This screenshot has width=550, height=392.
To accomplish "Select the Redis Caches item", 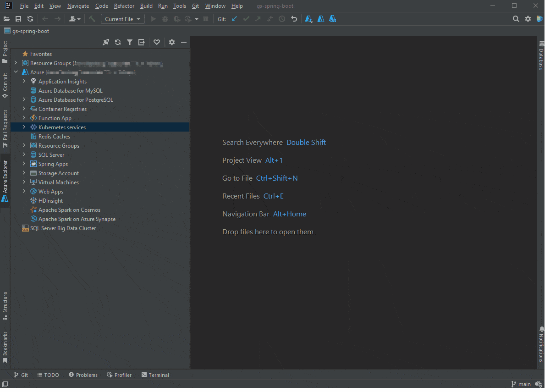I will click(54, 137).
